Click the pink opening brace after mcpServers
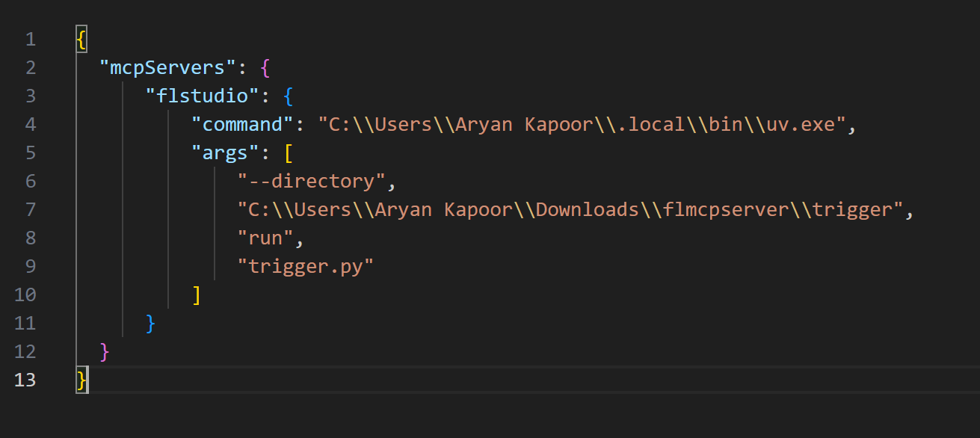The image size is (980, 438). click(x=265, y=68)
